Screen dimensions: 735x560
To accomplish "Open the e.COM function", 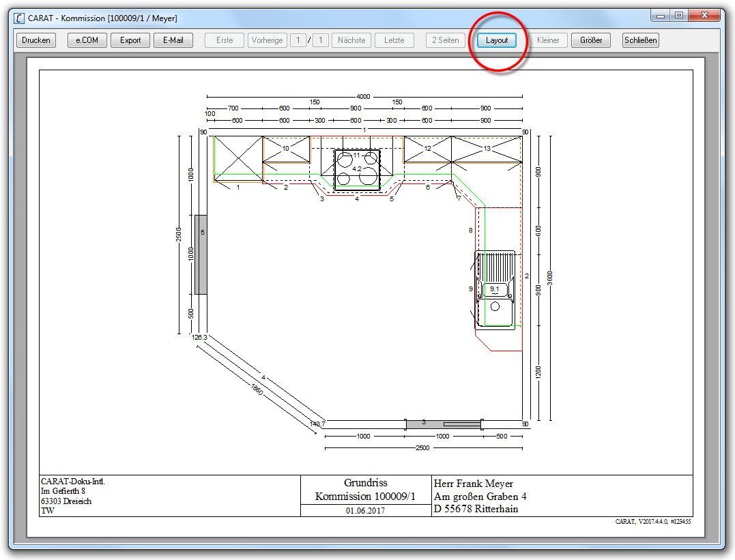I will click(87, 40).
